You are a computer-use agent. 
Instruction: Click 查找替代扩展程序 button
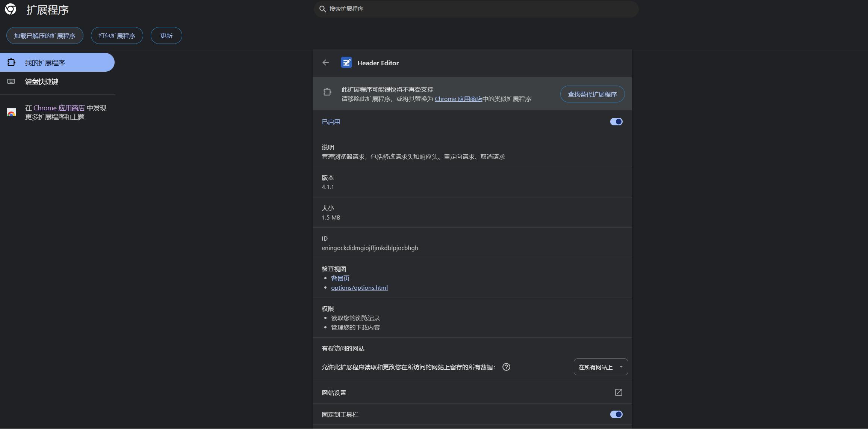coord(592,94)
